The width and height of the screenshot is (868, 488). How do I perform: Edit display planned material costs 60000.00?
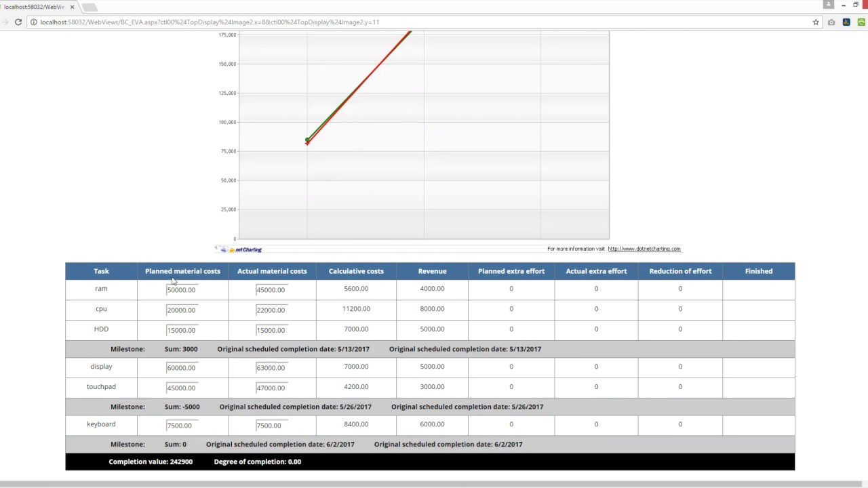tap(182, 367)
